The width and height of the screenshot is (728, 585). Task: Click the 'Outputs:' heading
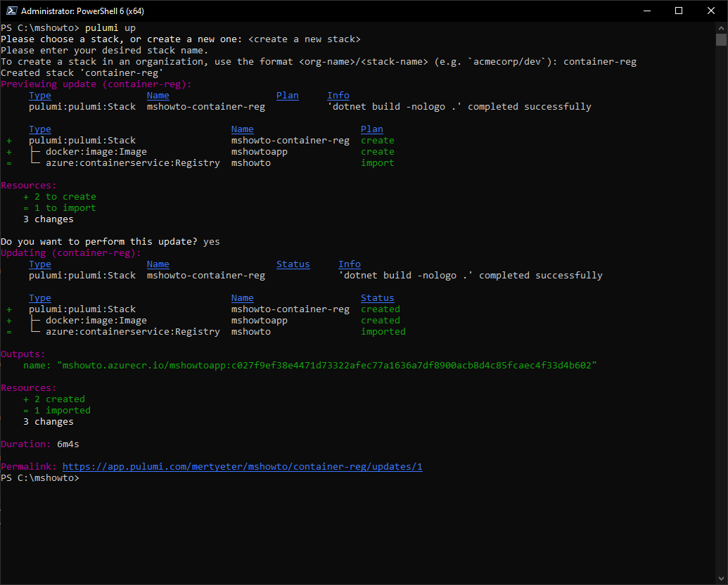[23, 354]
